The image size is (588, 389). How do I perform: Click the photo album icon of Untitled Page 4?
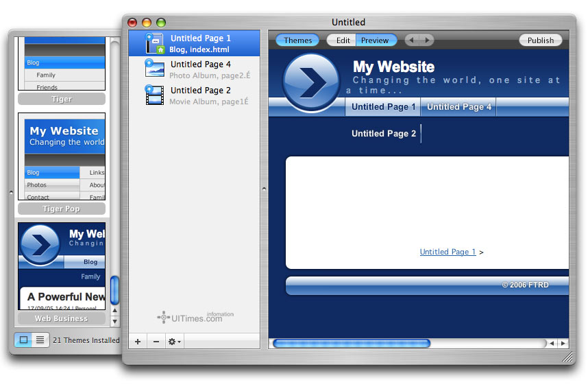(154, 69)
